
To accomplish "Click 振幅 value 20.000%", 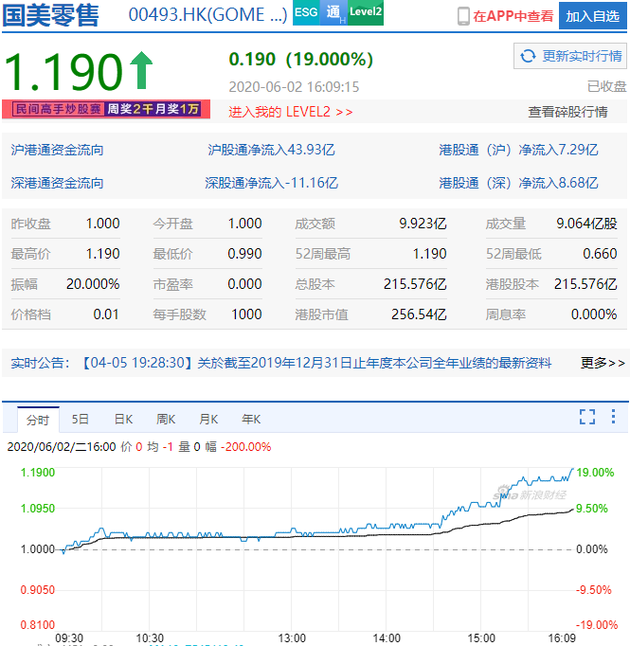I will click(93, 284).
